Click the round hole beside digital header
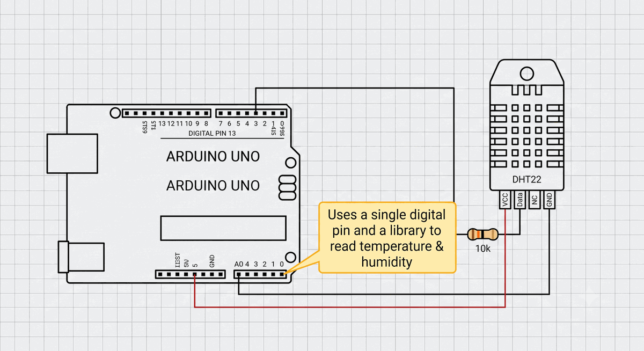Screen dimensions: 644x351 point(115,113)
